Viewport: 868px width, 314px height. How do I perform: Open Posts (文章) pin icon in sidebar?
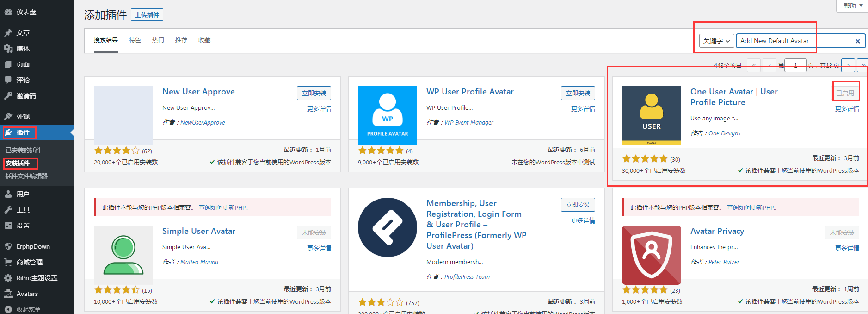[x=8, y=33]
